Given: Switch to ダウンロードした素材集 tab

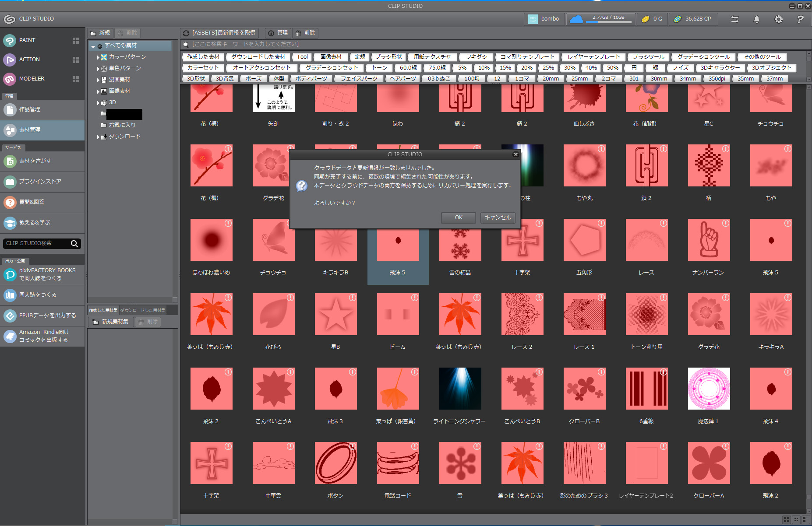Looking at the screenshot, I should [143, 310].
